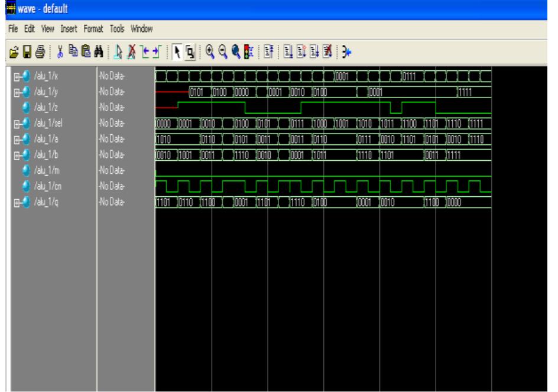
Task: Open the Tools menu
Action: (116, 28)
